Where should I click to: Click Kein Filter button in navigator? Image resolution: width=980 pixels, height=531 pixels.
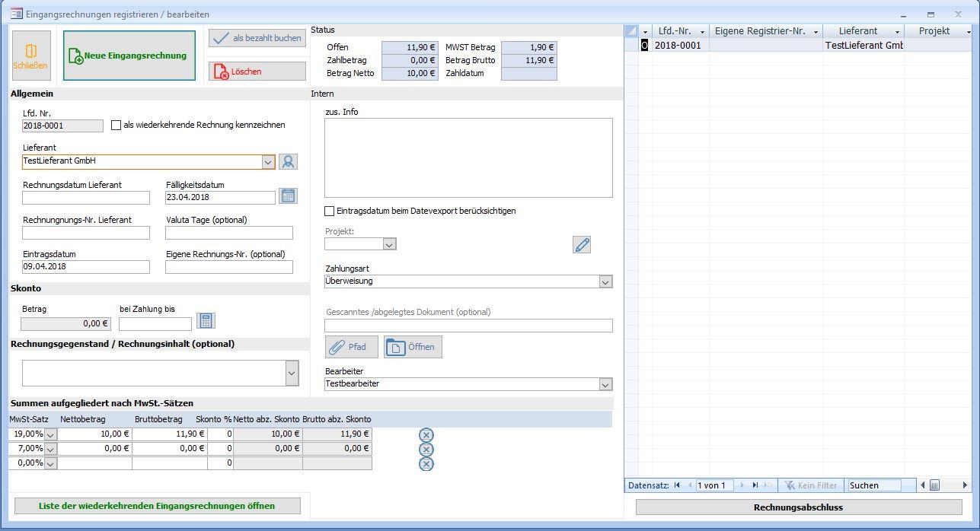811,485
